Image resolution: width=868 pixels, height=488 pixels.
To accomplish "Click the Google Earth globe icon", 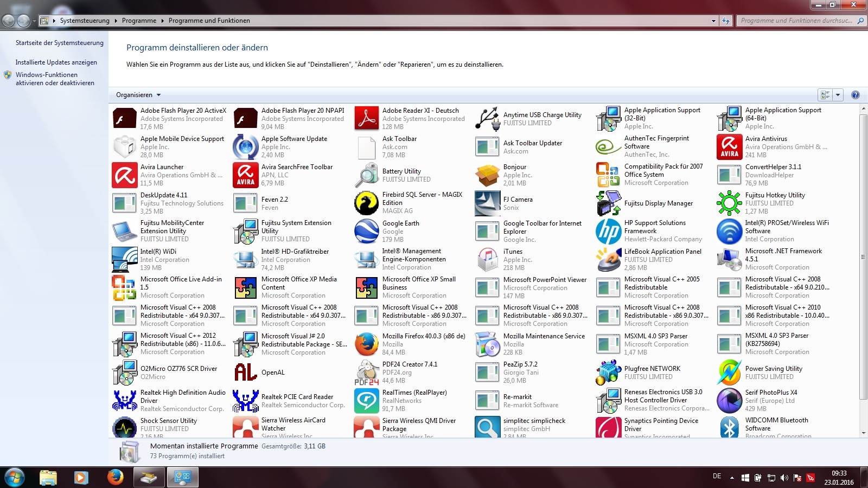I will (367, 231).
